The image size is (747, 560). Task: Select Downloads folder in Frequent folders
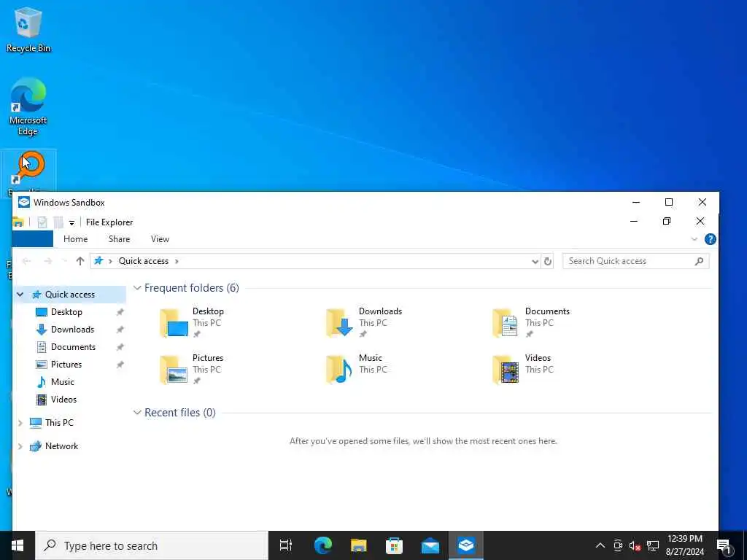point(365,323)
